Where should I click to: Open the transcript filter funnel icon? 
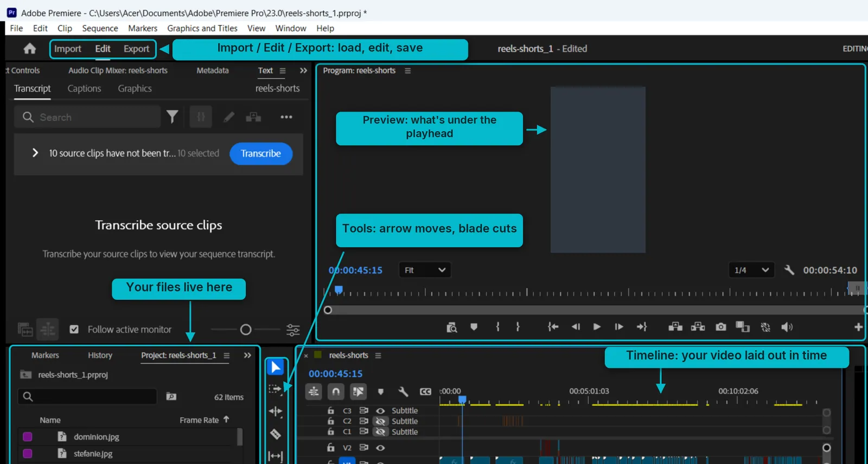[x=172, y=117]
